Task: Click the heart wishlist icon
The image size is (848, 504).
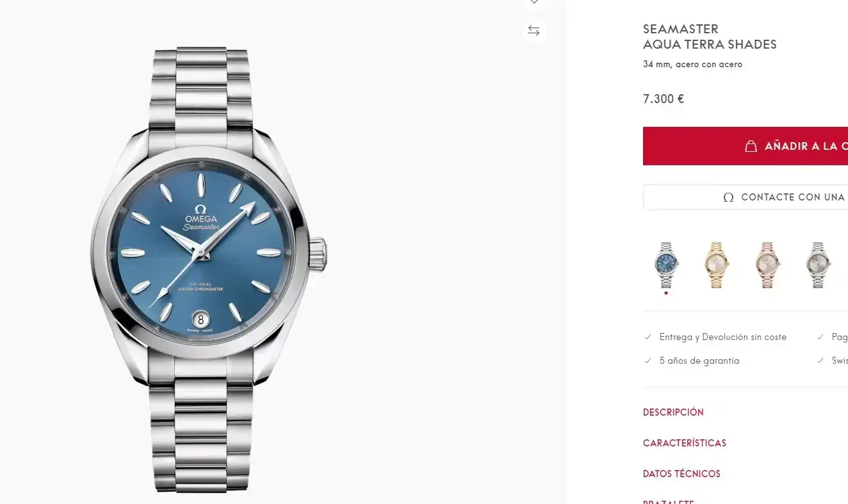Action: pyautogui.click(x=534, y=3)
